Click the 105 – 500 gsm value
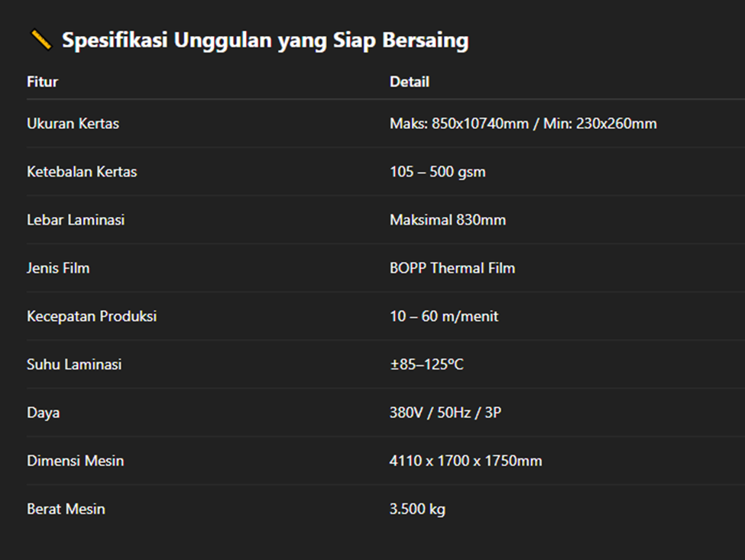 pyautogui.click(x=438, y=172)
